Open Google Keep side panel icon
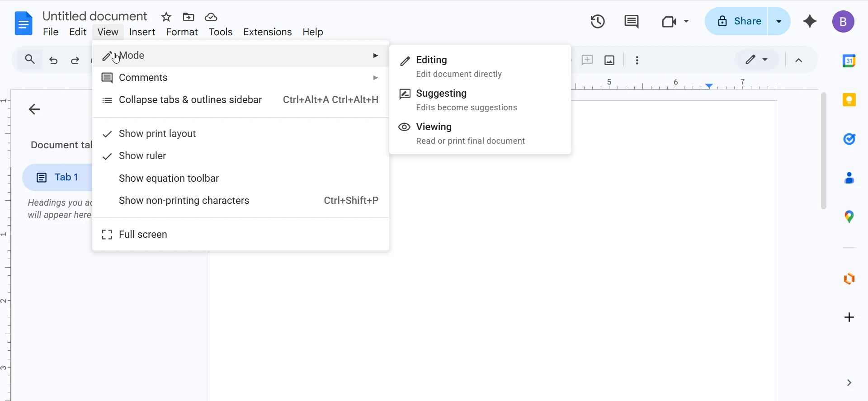The image size is (868, 401). pyautogui.click(x=849, y=100)
